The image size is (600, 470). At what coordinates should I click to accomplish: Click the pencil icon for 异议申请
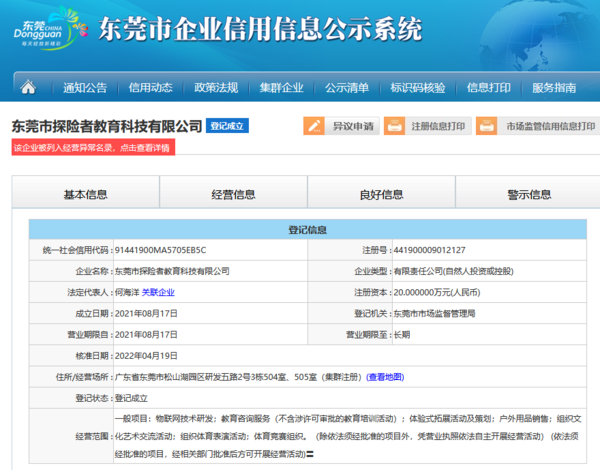pyautogui.click(x=314, y=126)
